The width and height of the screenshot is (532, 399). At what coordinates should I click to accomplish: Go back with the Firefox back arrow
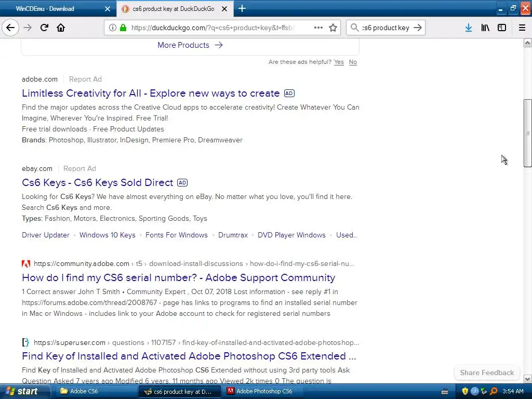coord(10,28)
